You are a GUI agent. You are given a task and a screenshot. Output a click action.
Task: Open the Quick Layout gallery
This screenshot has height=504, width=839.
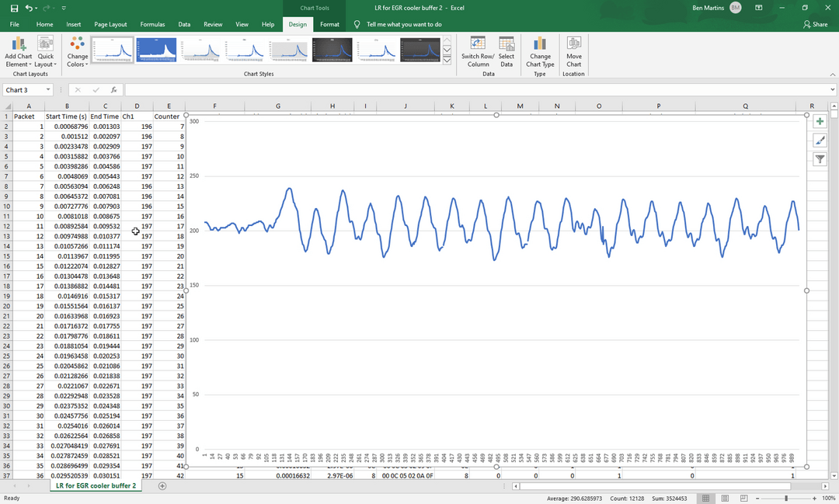(x=46, y=52)
